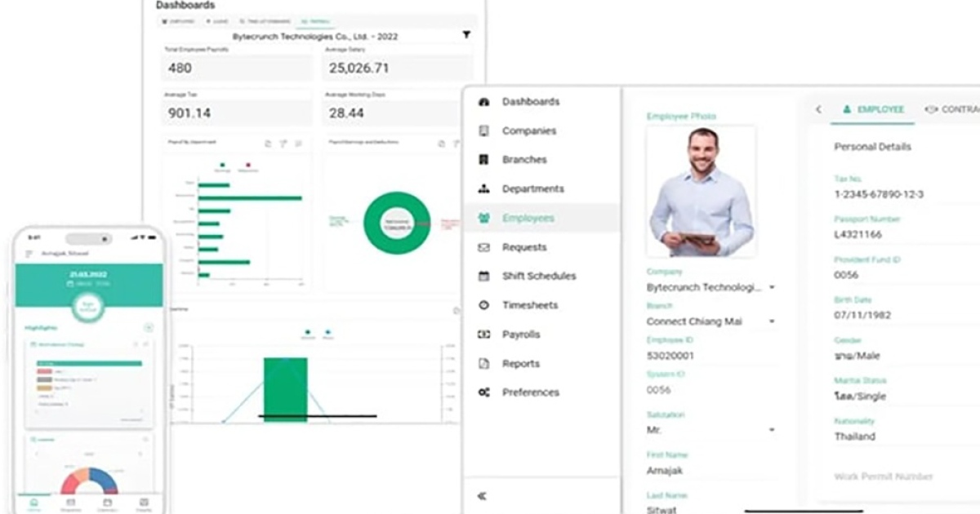Collapse the sidebar with double chevron

coord(482,495)
